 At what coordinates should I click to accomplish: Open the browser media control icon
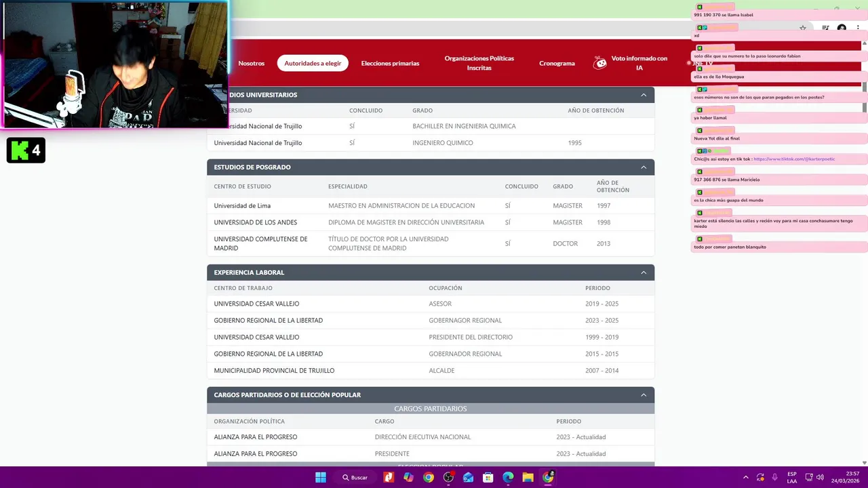[x=825, y=28]
